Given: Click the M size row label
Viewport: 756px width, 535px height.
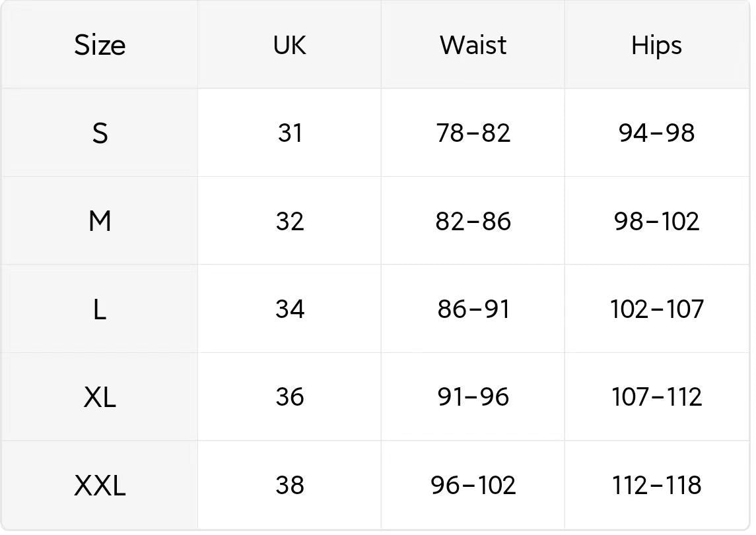Looking at the screenshot, I should (x=100, y=222).
